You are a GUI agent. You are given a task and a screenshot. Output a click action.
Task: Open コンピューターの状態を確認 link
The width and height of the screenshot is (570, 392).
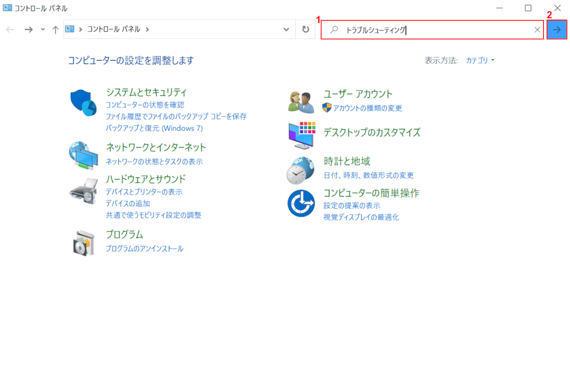coord(145,105)
